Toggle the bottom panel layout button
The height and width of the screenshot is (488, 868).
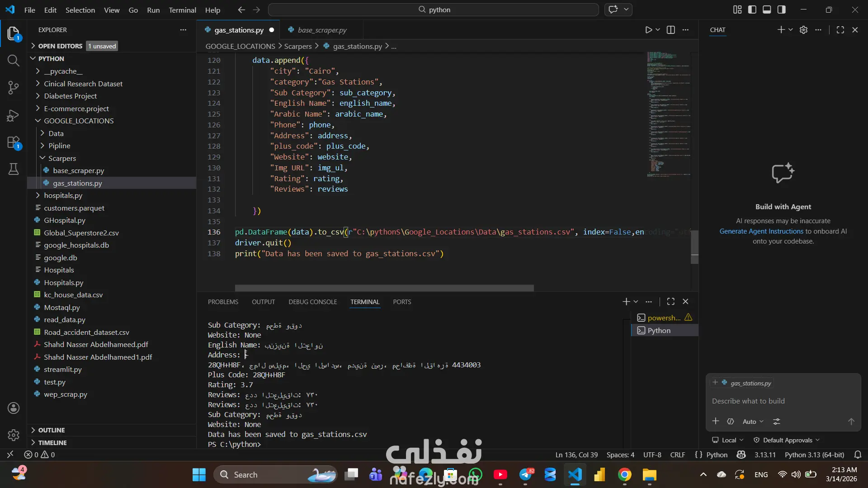coord(767,9)
